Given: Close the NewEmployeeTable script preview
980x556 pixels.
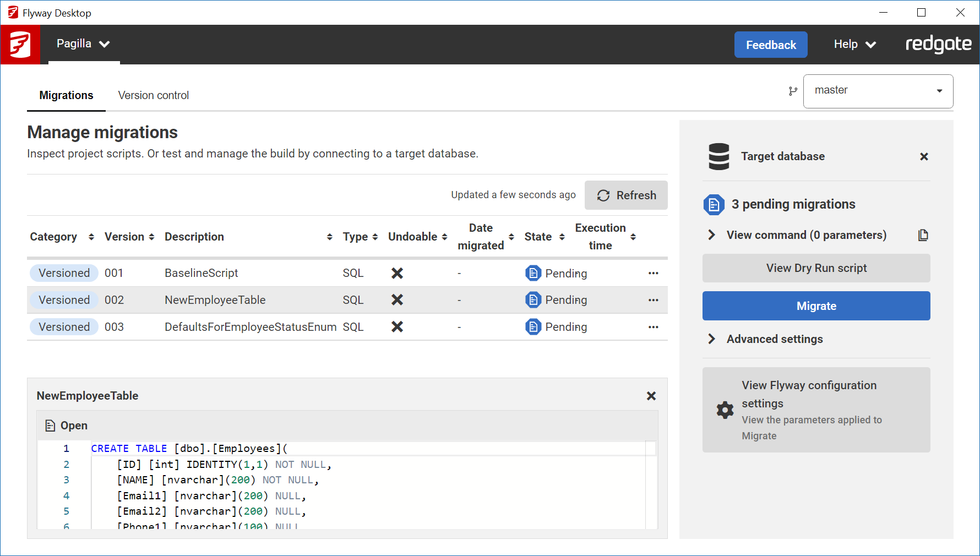Looking at the screenshot, I should click(651, 396).
